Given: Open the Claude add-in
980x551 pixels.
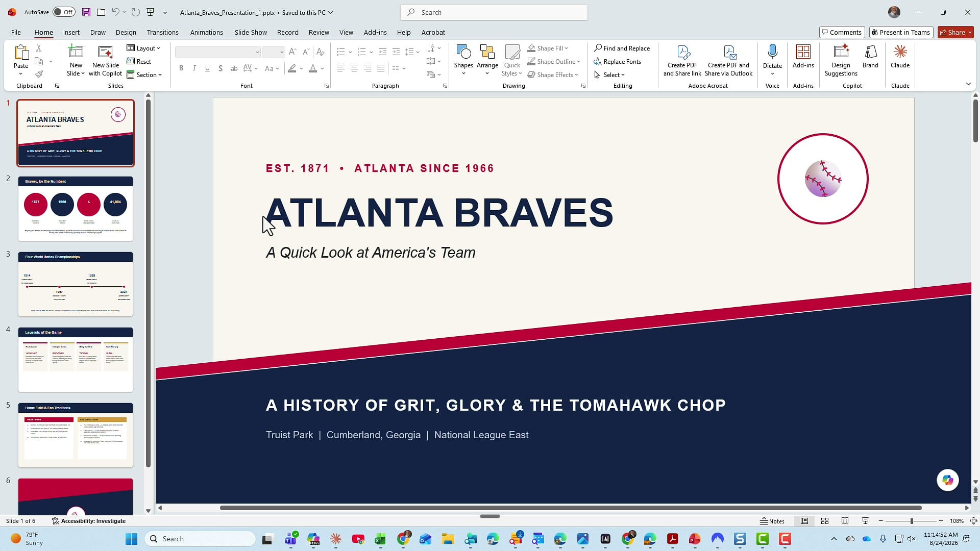Looking at the screenshot, I should click(900, 56).
